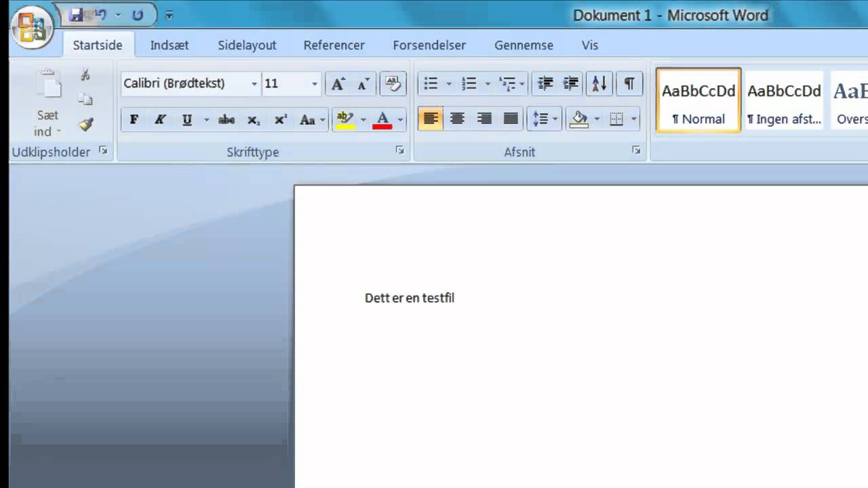The height and width of the screenshot is (488, 868).
Task: Switch to the Vis tab
Action: point(590,45)
